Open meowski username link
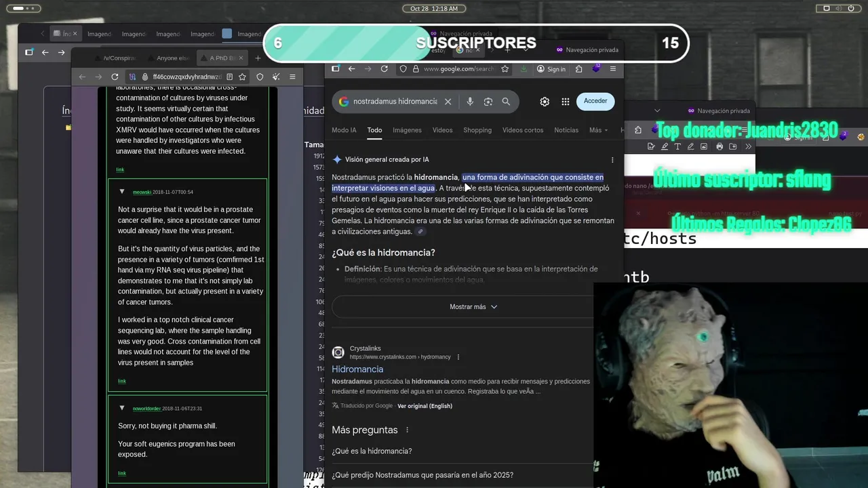 [142, 192]
